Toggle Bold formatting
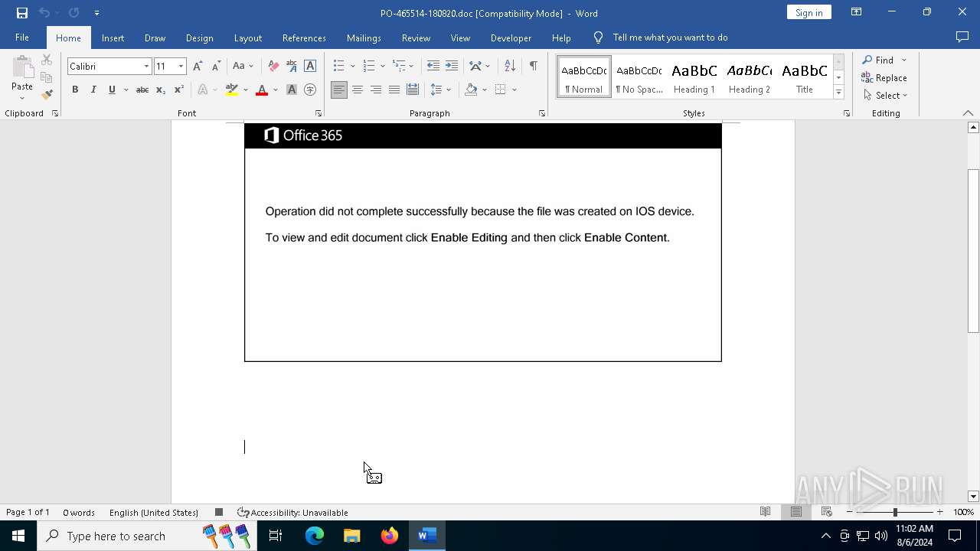This screenshot has height=551, width=980. [75, 90]
